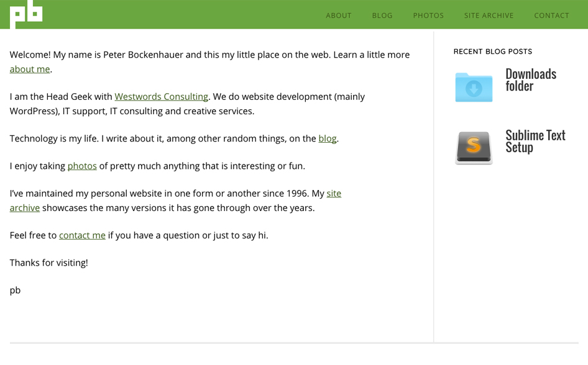Open the About menu item
Image resolution: width=588 pixels, height=365 pixels.
(x=339, y=16)
